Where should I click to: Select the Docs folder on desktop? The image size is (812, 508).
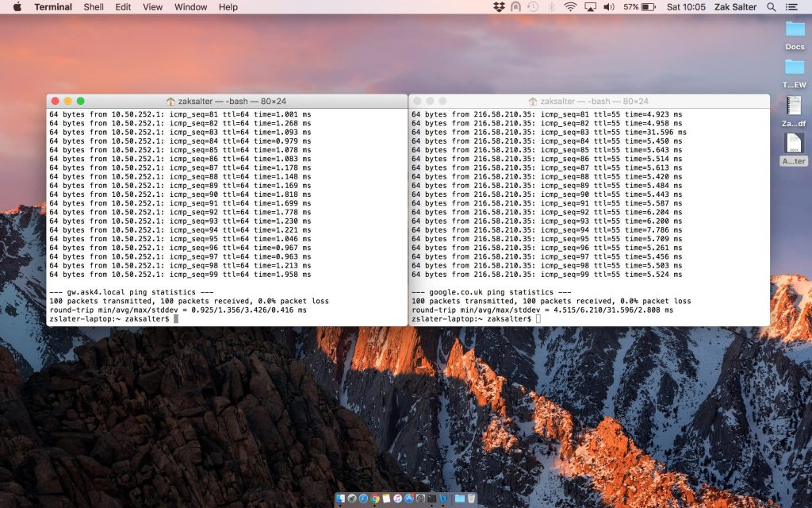(795, 35)
